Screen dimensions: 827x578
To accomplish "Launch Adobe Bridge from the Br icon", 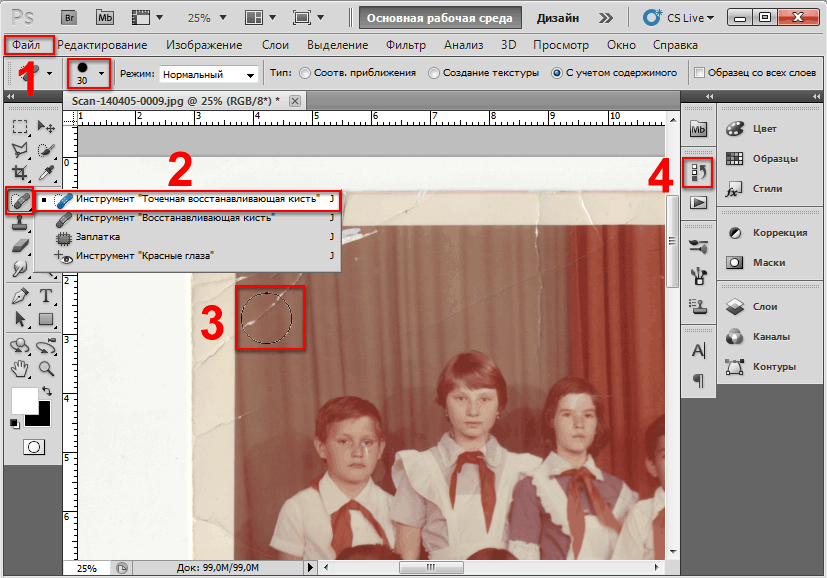I will coord(69,17).
